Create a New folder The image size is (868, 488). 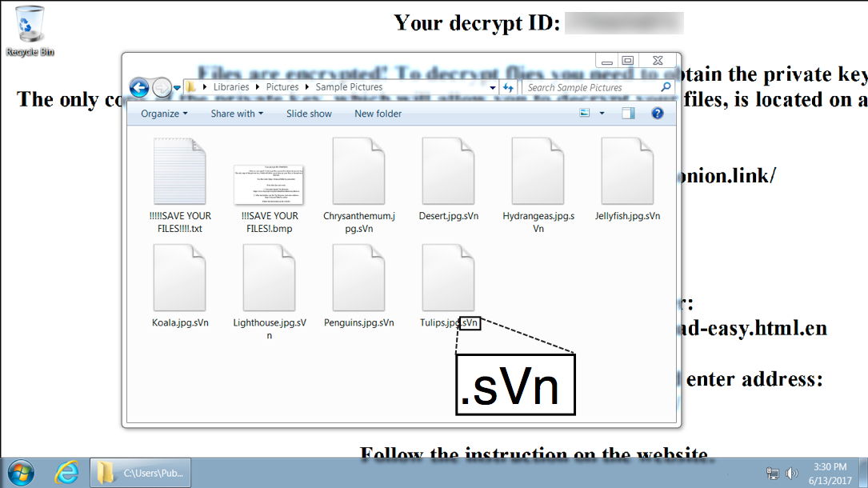[378, 114]
